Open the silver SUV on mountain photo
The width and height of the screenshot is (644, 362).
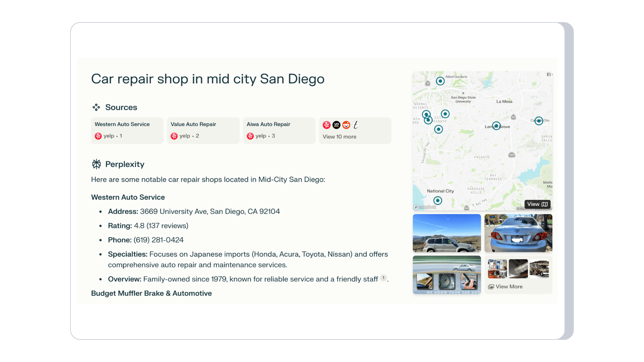point(446,233)
